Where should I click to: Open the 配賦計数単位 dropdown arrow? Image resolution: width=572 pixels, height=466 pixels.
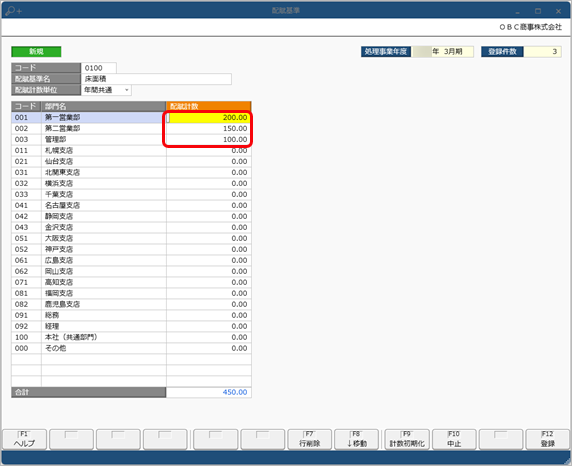(x=127, y=90)
